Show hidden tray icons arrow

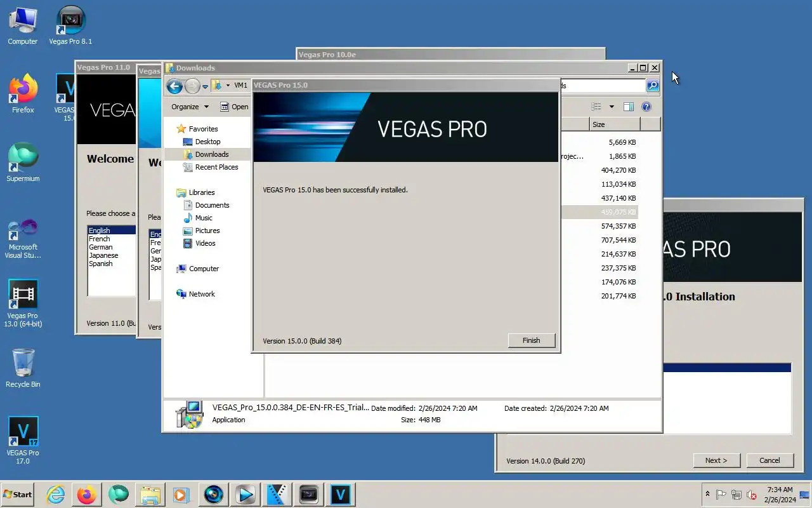tap(707, 494)
